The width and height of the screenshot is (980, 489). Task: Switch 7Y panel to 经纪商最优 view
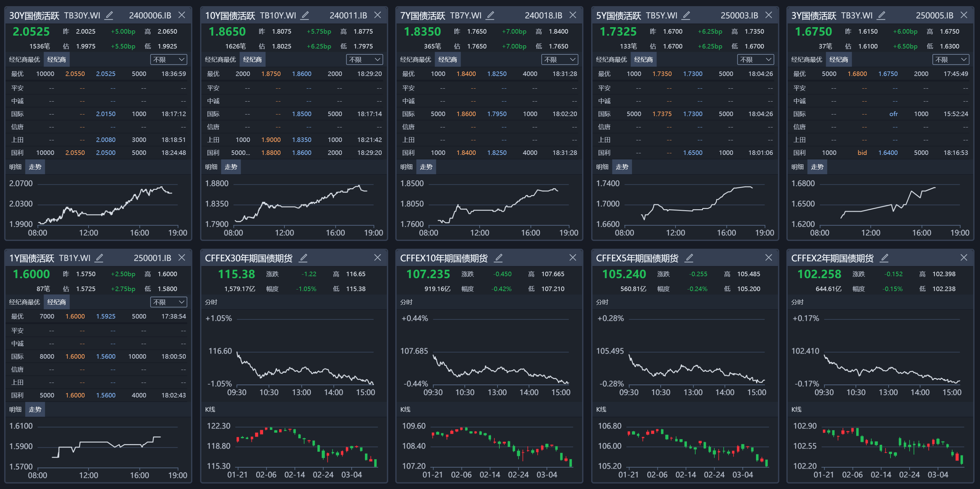(x=415, y=60)
